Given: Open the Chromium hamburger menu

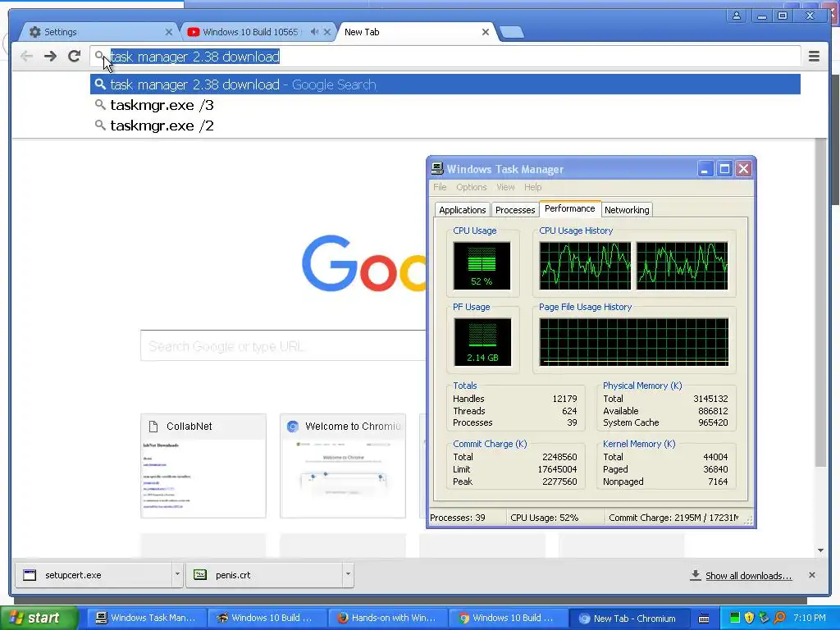Looking at the screenshot, I should [x=814, y=57].
